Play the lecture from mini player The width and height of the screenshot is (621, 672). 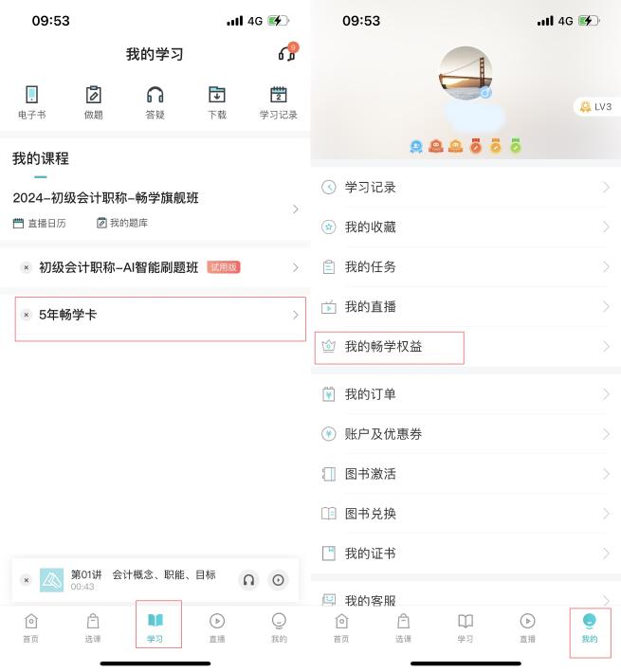(278, 580)
